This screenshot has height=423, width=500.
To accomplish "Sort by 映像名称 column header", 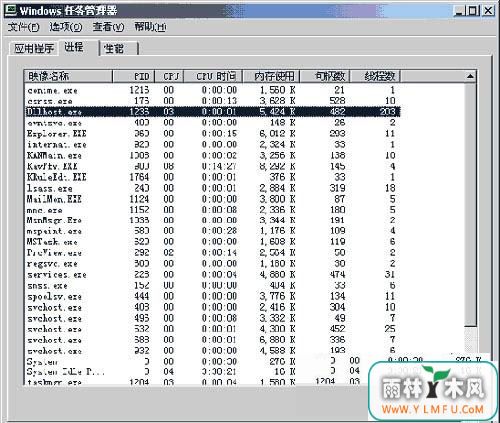I will (x=68, y=76).
